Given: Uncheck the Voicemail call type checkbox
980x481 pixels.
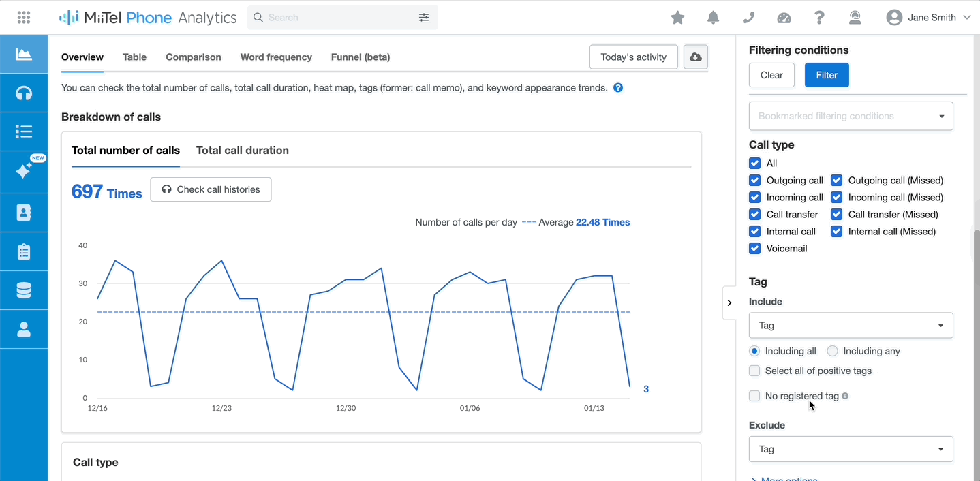Looking at the screenshot, I should point(754,249).
